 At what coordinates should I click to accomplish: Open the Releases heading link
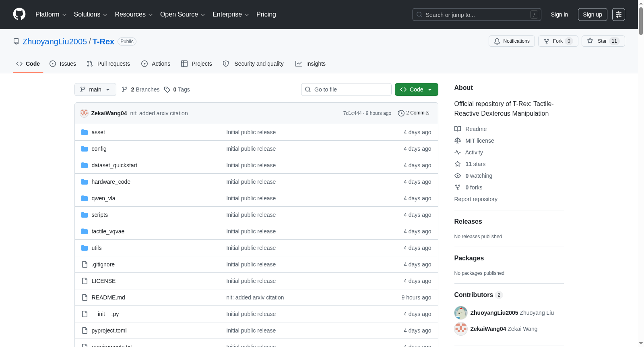(x=468, y=222)
